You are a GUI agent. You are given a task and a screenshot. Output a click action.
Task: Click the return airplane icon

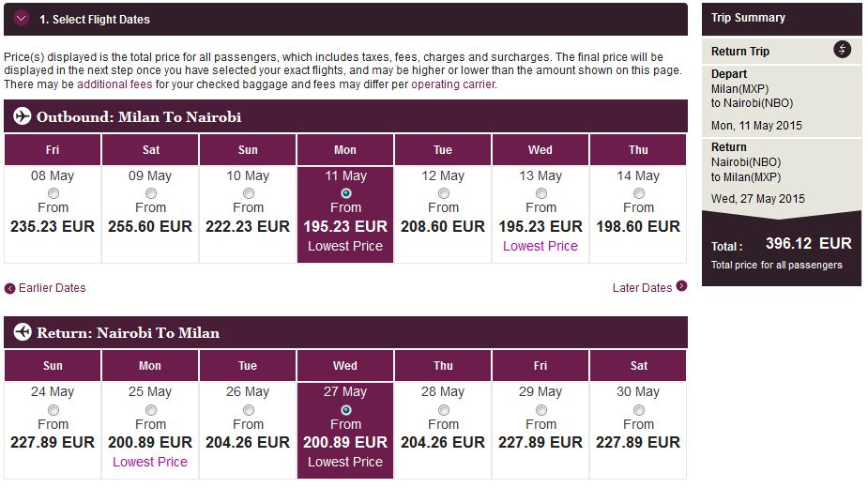(x=23, y=333)
